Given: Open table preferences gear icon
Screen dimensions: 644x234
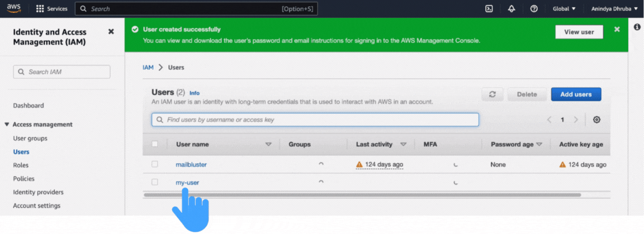Looking at the screenshot, I should point(597,120).
